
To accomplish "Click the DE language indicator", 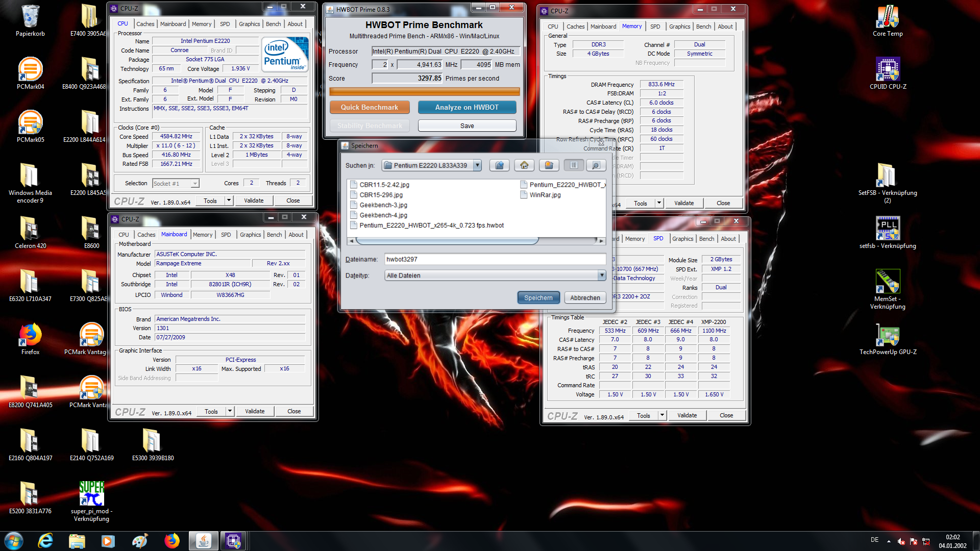I will click(874, 540).
